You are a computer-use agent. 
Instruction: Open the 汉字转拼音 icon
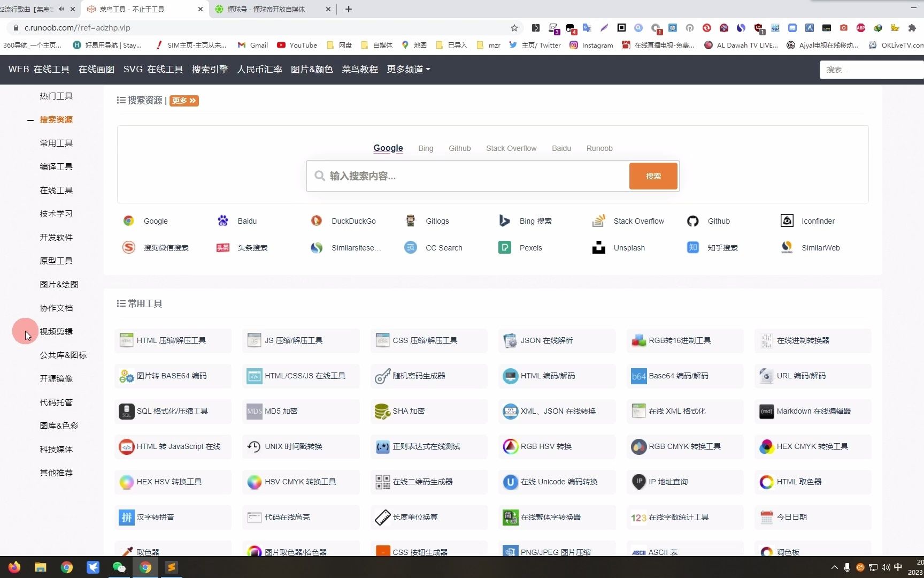pyautogui.click(x=126, y=517)
